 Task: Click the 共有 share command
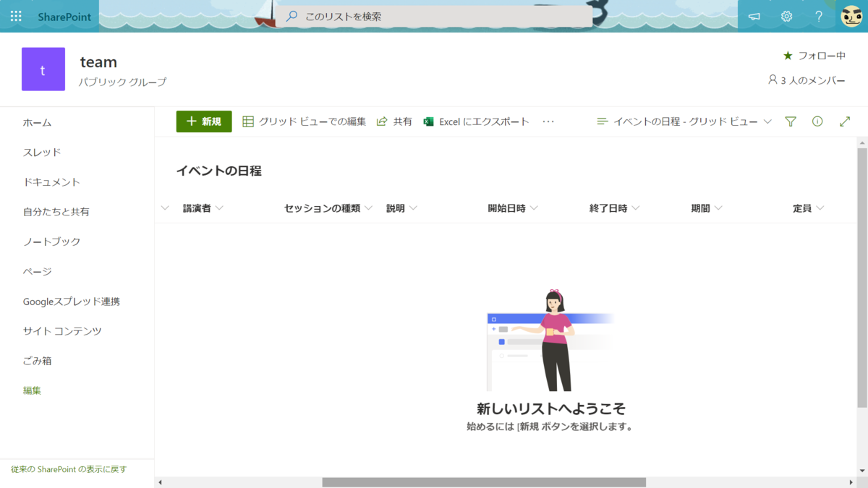pos(394,121)
